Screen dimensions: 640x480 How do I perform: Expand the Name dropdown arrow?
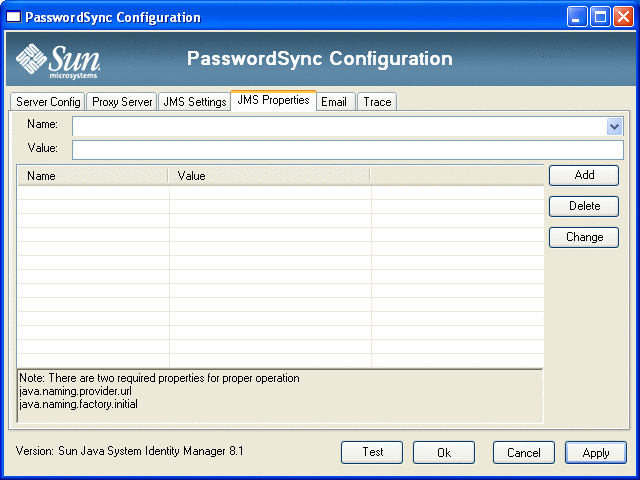point(614,127)
